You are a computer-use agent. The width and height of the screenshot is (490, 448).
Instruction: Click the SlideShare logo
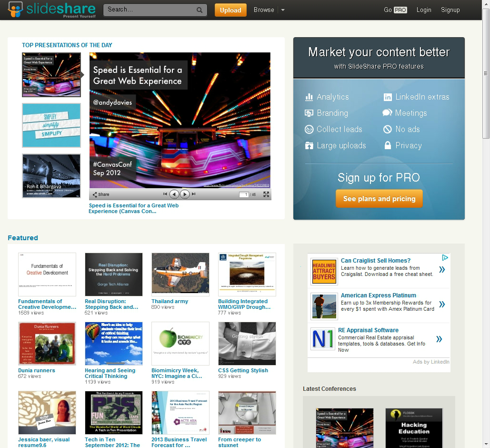pos(52,10)
